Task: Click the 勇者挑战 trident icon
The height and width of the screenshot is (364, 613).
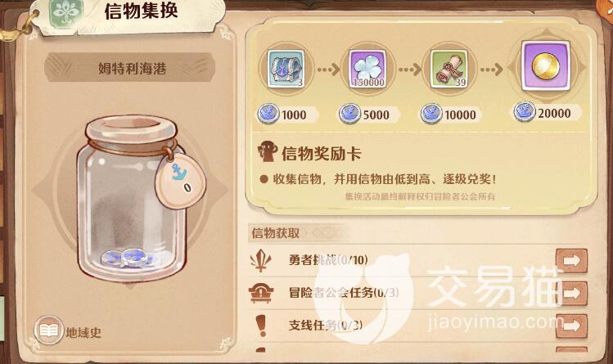Action: [260, 260]
